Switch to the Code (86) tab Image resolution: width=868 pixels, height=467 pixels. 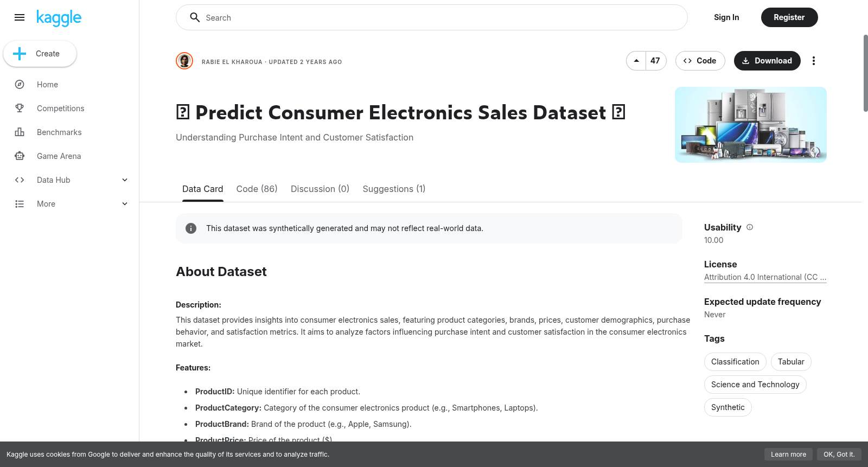[257, 189]
